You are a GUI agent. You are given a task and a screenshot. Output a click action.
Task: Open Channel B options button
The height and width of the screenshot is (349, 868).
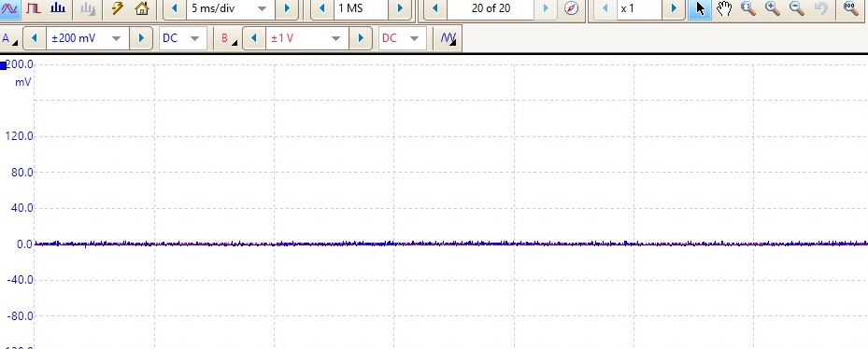pyautogui.click(x=229, y=38)
